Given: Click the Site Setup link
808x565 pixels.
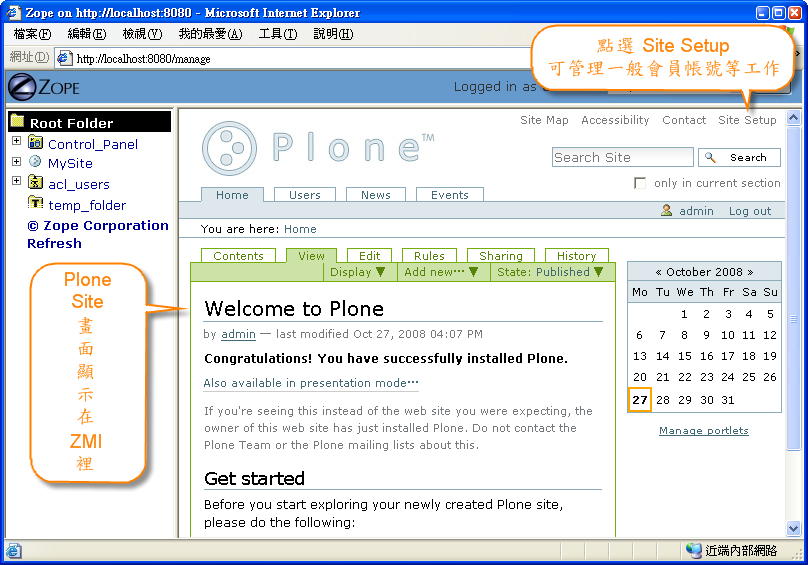Looking at the screenshot, I should pos(747,120).
